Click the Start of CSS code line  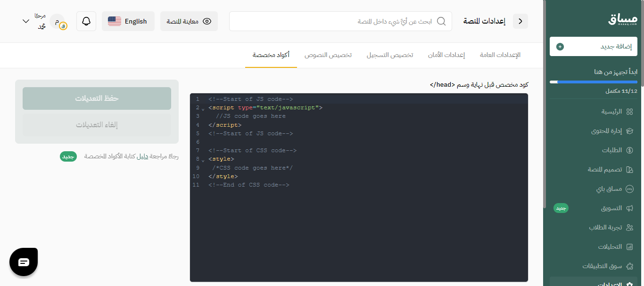[252, 150]
